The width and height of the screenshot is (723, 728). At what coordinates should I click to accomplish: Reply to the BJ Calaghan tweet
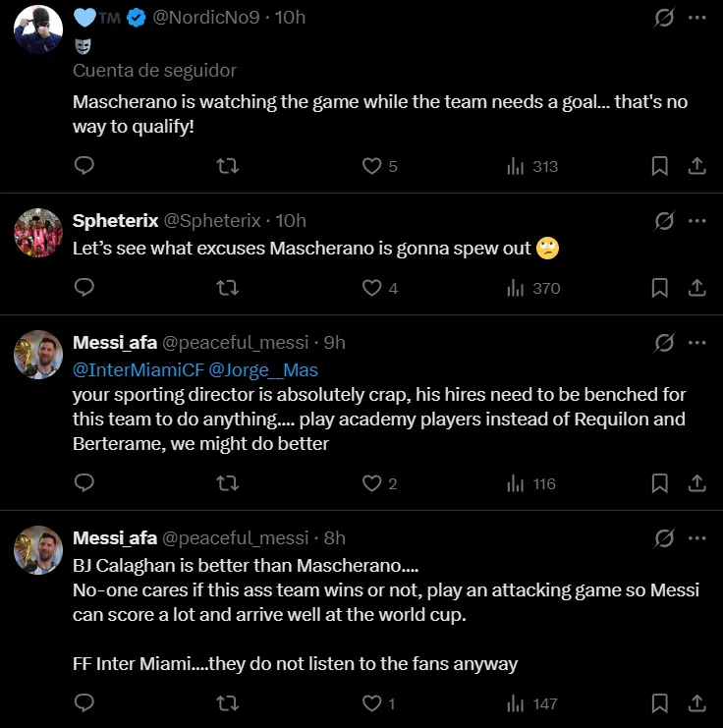tap(84, 703)
